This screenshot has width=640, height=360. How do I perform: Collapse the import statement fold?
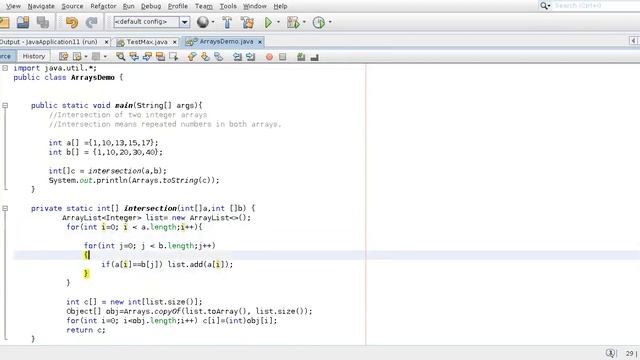pos(5,68)
